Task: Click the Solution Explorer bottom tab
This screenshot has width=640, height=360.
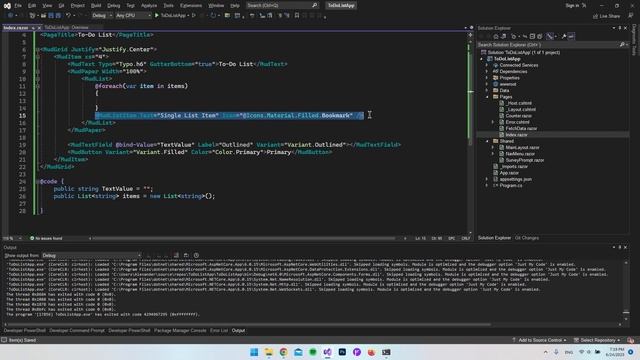Action: click(x=494, y=238)
